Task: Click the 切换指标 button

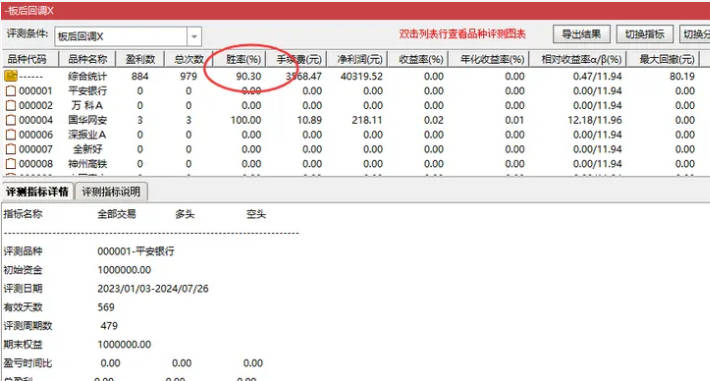Action: click(x=644, y=34)
